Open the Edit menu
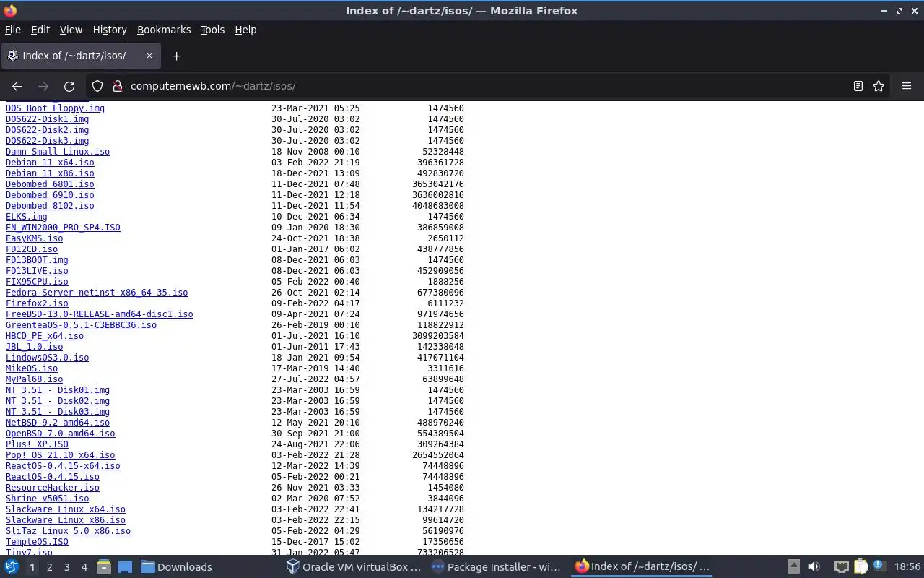 click(x=40, y=30)
